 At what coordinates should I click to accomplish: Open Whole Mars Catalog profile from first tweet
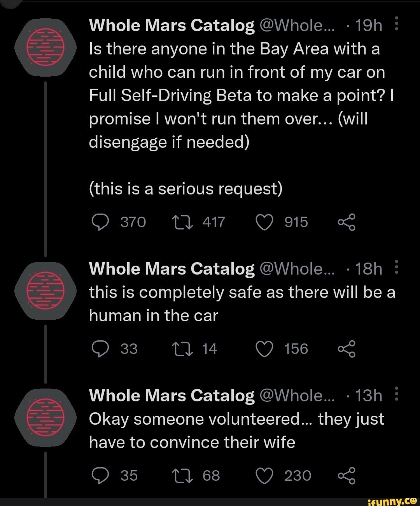pos(171,26)
